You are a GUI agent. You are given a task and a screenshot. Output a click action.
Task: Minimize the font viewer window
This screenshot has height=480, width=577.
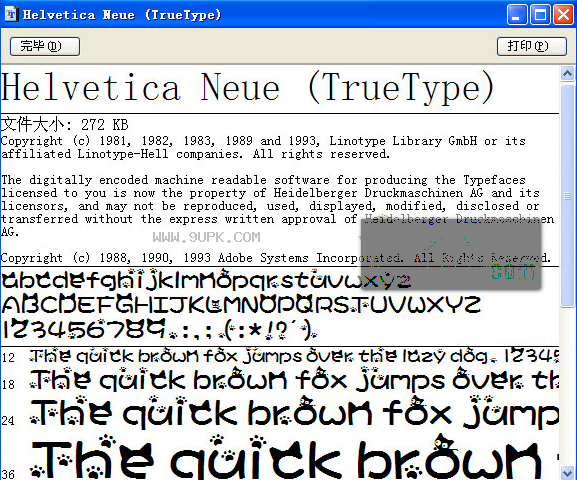click(x=517, y=15)
